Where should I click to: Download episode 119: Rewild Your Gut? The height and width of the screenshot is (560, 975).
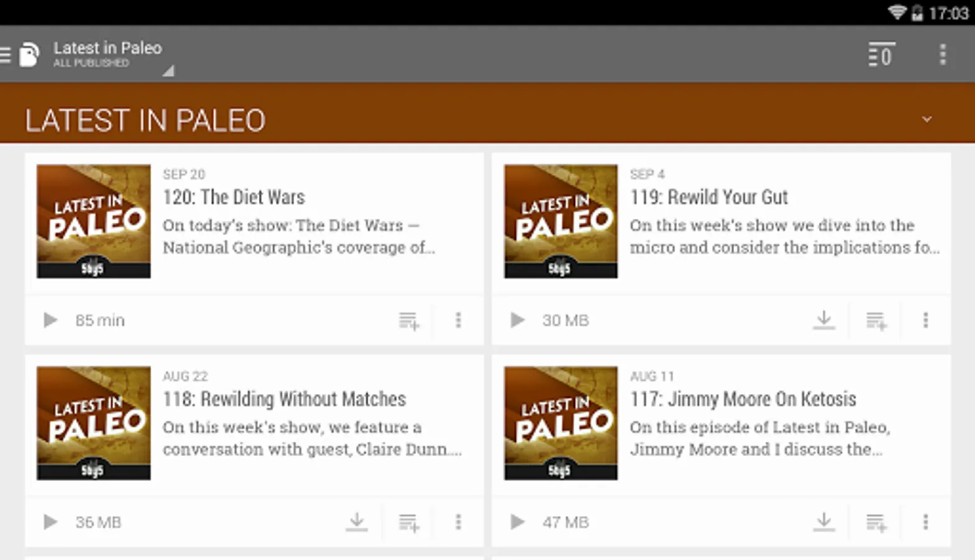(824, 320)
